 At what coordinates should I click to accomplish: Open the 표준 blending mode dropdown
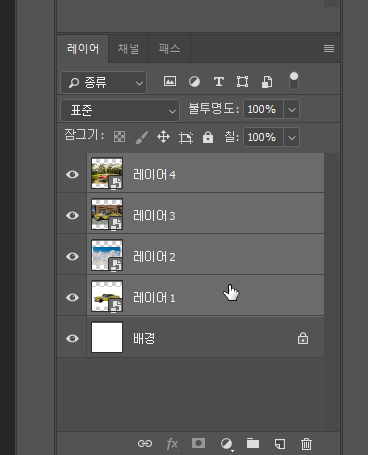tap(120, 110)
